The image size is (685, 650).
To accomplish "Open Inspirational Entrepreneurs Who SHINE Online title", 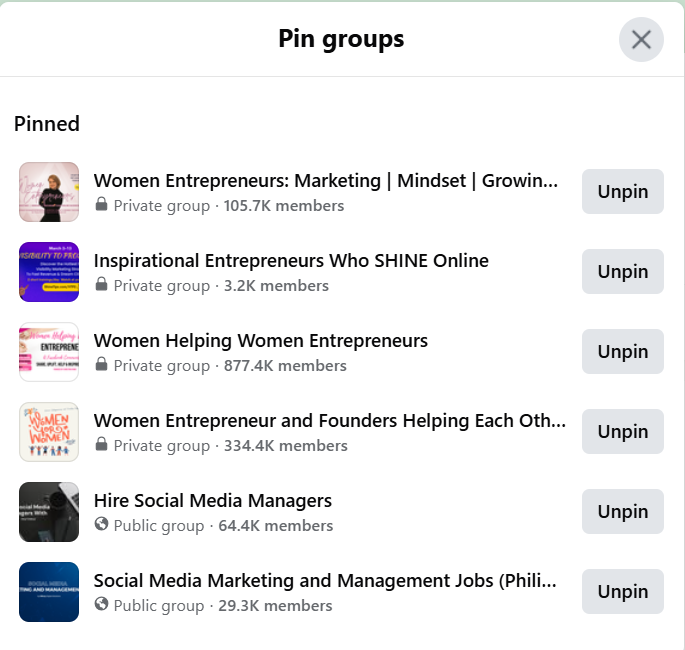I will click(291, 261).
